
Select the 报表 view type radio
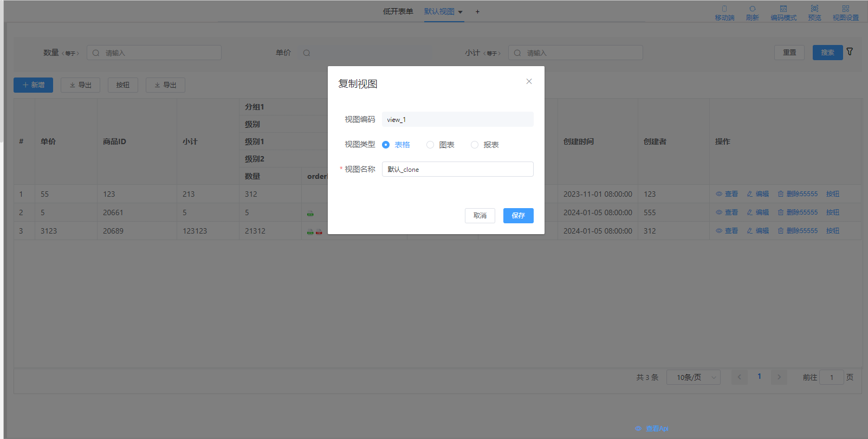(x=475, y=145)
